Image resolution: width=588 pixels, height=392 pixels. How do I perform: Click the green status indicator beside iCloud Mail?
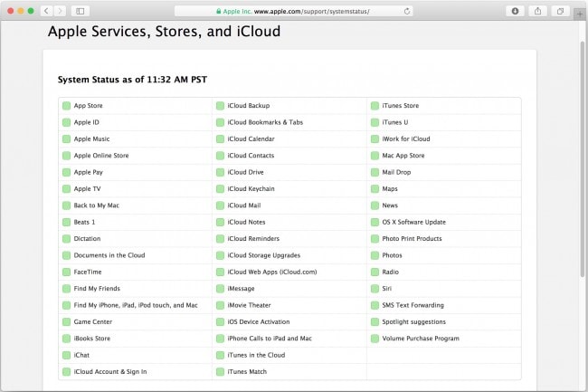(221, 206)
